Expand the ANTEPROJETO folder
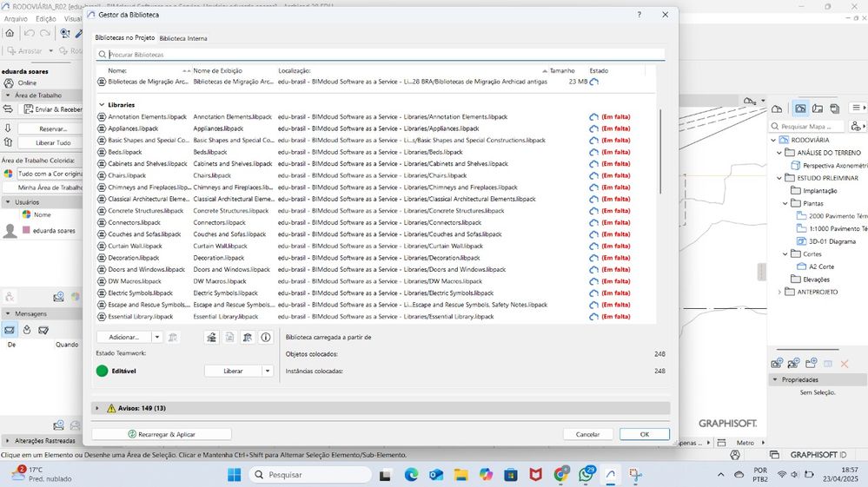The height and width of the screenshot is (487, 868). (779, 292)
